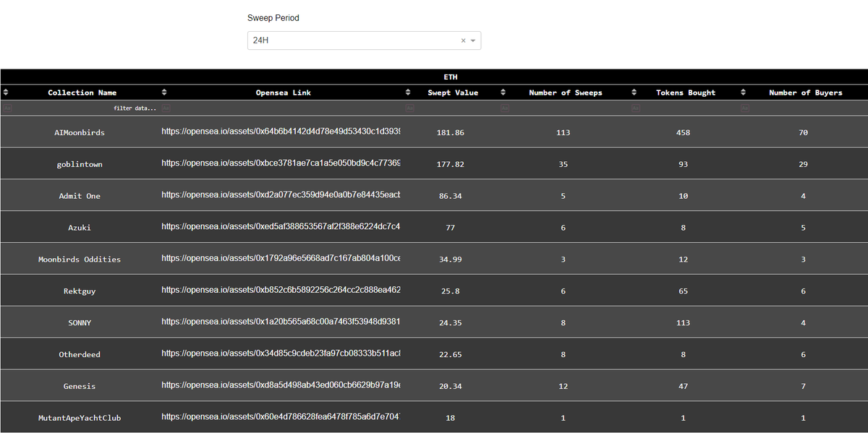This screenshot has height=433, width=868.
Task: Select the Rektguy collection name cell
Action: (x=80, y=291)
